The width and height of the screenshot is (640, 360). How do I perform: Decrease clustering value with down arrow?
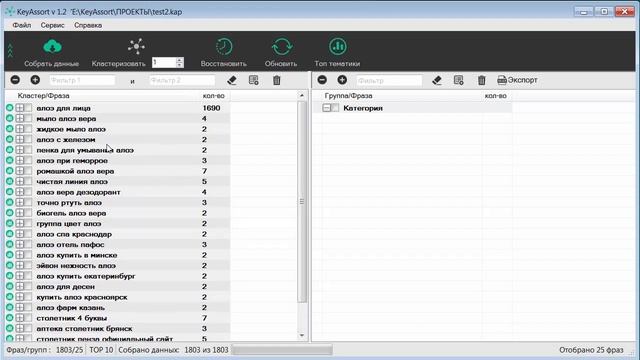click(180, 65)
